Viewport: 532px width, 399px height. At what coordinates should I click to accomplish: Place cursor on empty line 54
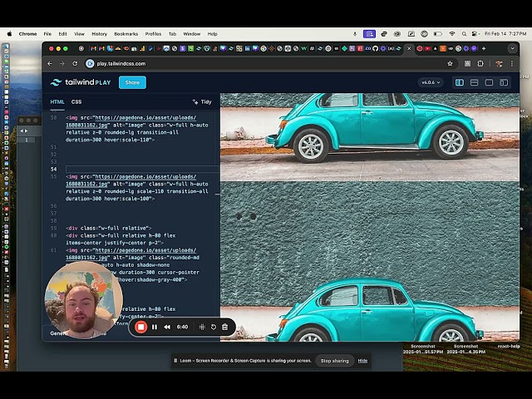coord(142,169)
